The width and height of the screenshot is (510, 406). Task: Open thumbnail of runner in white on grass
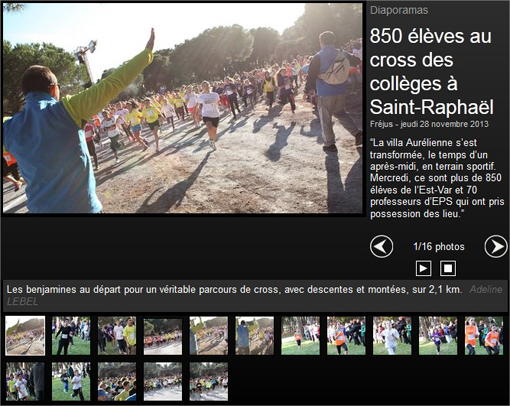[x=392, y=336]
